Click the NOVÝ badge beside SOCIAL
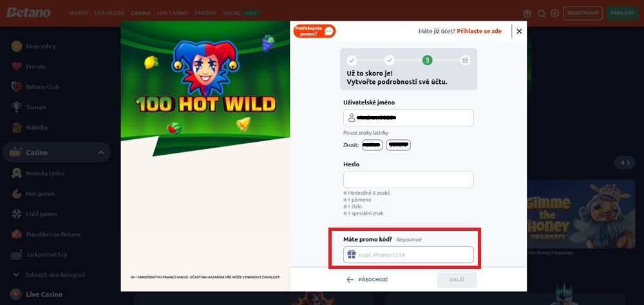Image resolution: width=644 pixels, height=305 pixels. 251,13
